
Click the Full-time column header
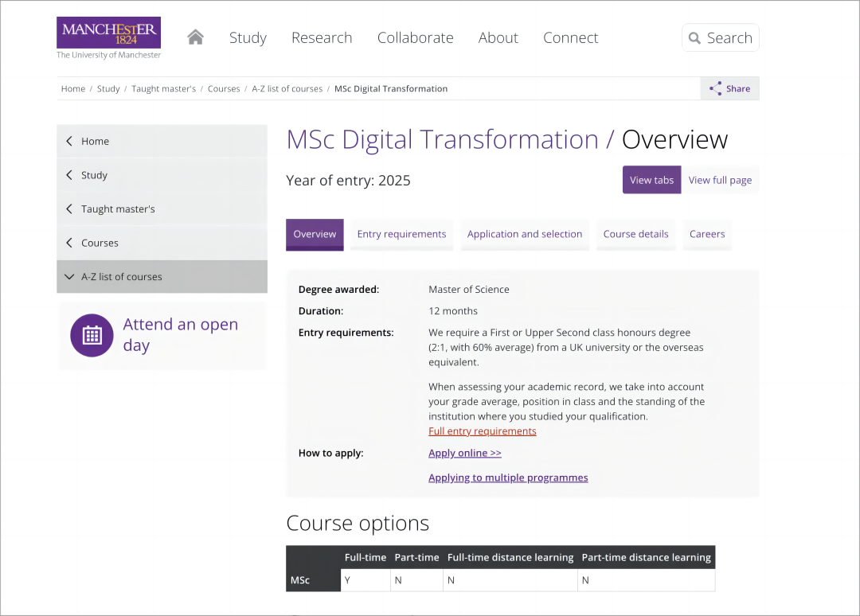(365, 557)
